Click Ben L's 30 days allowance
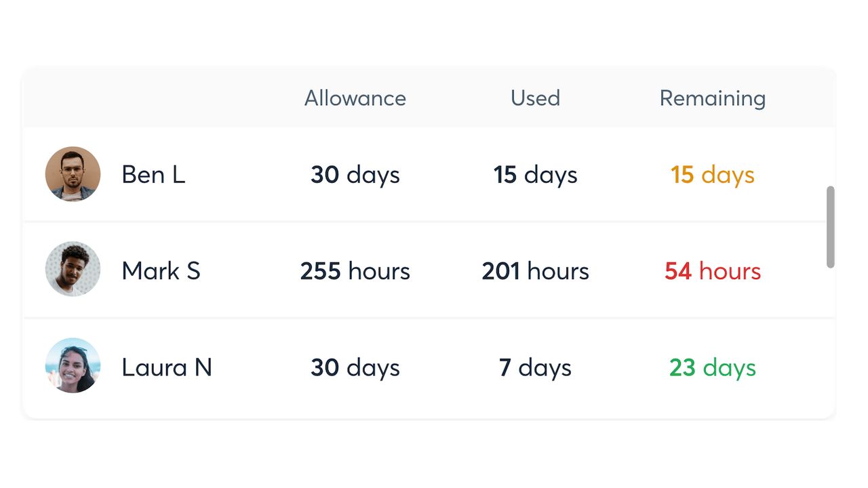The image size is (868, 488). [x=355, y=175]
